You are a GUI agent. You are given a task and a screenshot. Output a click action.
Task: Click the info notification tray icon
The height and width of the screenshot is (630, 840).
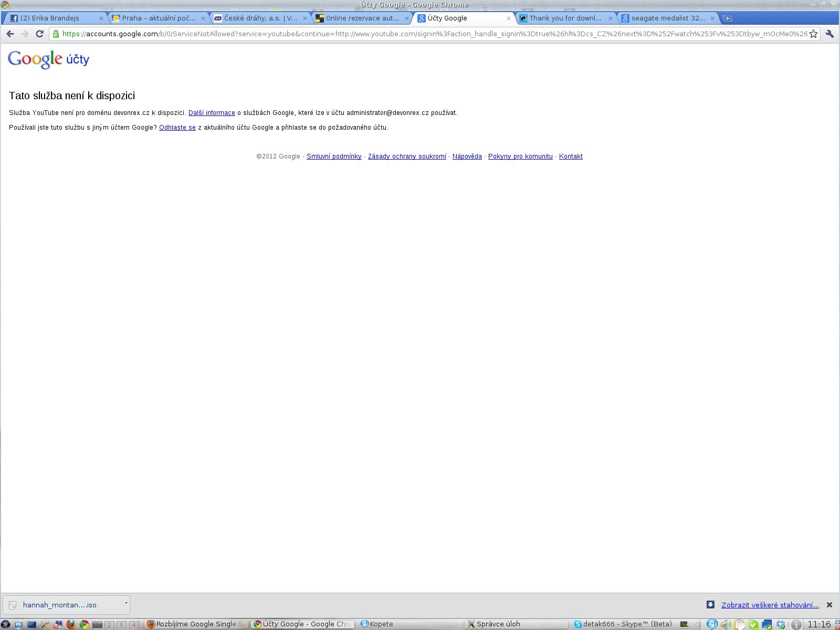796,624
